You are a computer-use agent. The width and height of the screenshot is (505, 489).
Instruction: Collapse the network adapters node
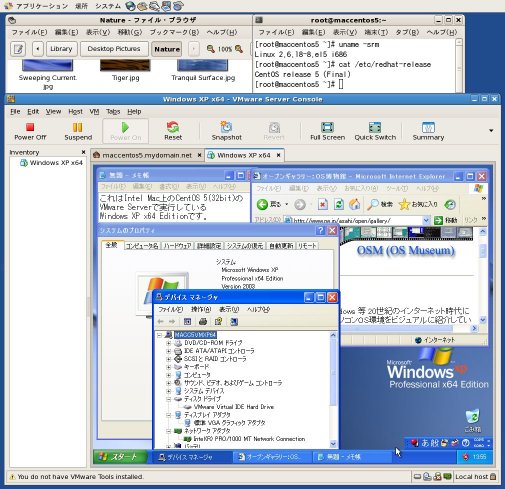(x=169, y=431)
